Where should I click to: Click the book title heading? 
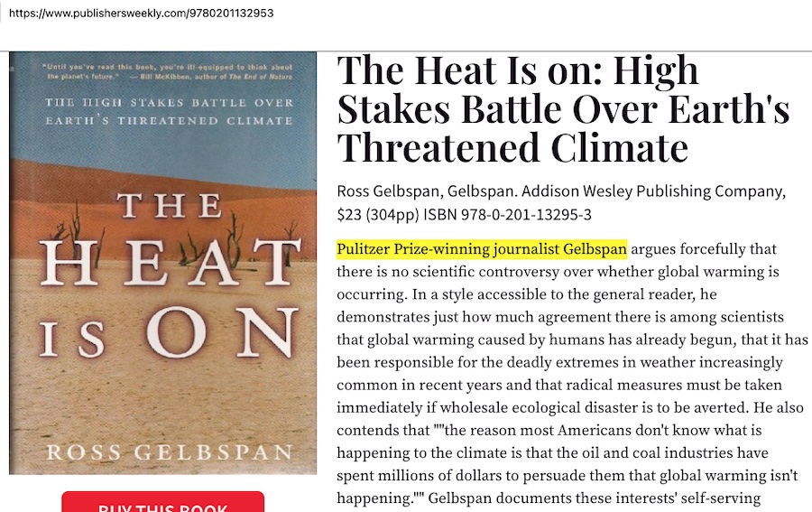[562, 107]
